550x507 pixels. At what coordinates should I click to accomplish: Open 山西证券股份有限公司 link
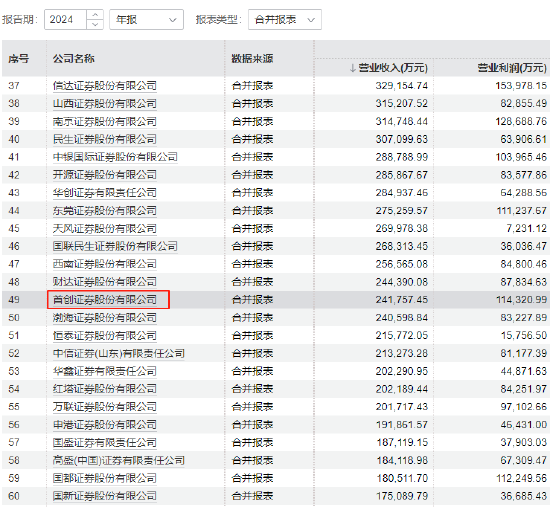105,104
